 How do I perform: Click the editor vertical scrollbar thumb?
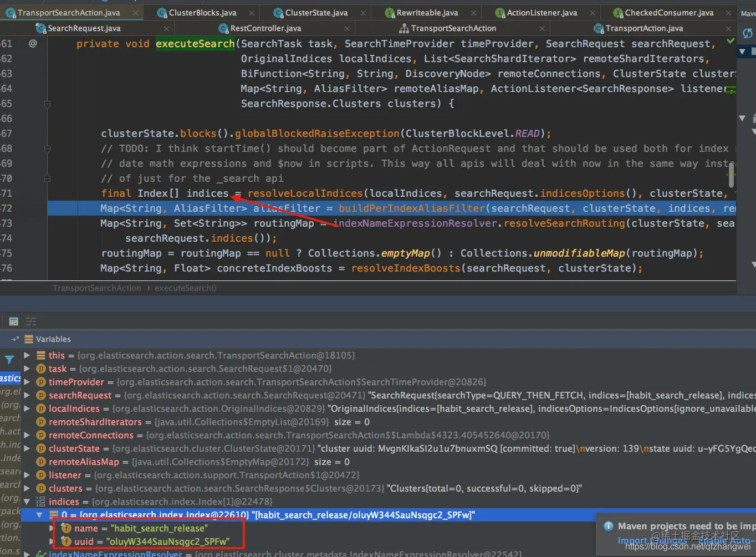point(732,175)
